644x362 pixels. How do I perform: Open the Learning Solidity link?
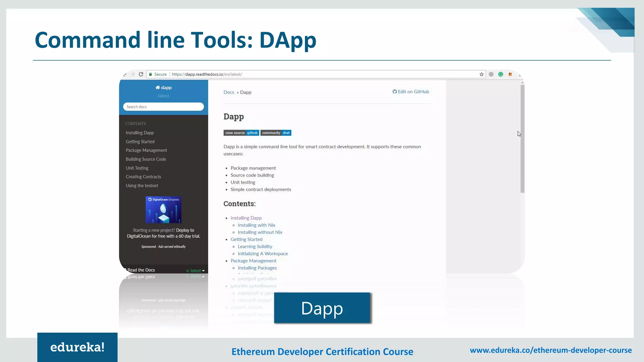pos(255,247)
